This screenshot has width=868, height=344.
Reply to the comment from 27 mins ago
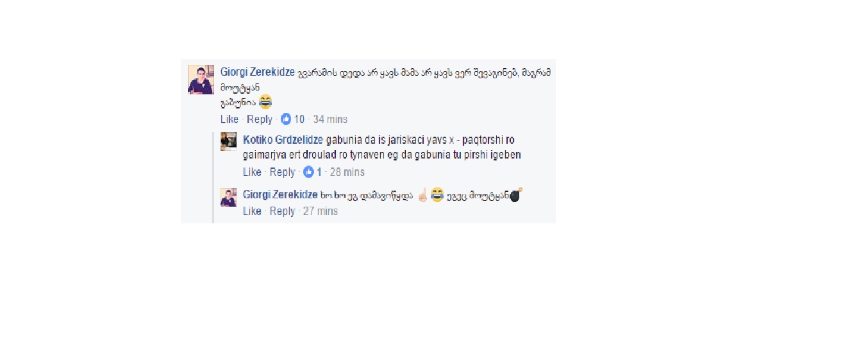283,211
